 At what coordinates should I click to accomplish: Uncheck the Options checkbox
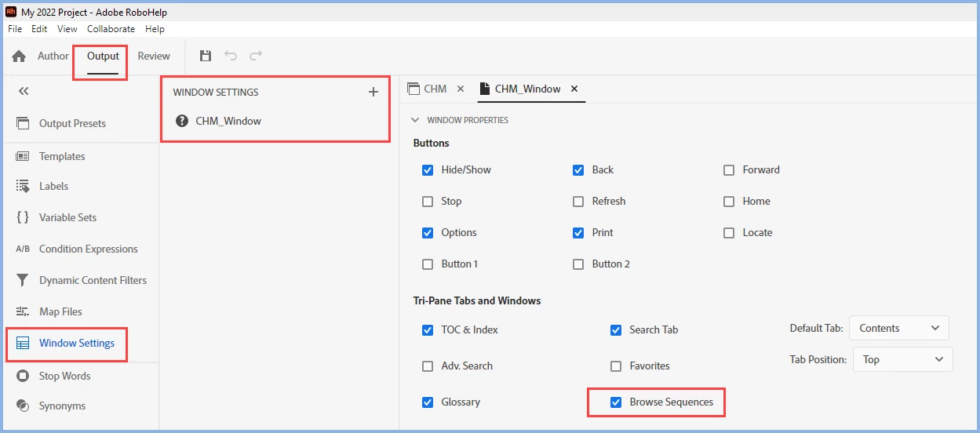428,232
